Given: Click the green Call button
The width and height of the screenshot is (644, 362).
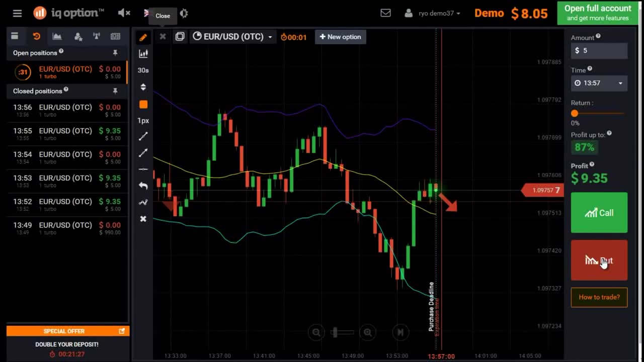Looking at the screenshot, I should (599, 213).
